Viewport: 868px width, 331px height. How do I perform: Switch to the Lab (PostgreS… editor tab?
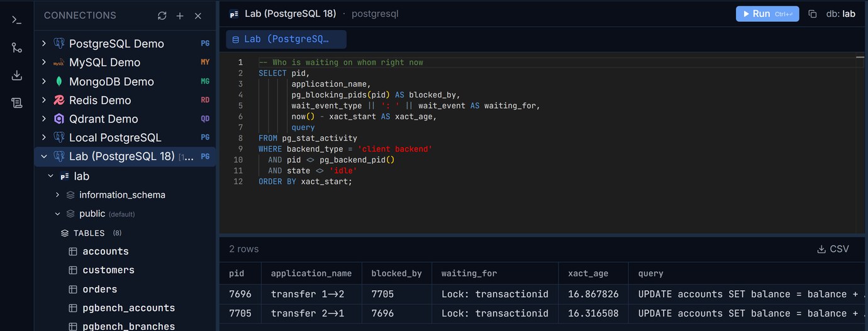(286, 39)
